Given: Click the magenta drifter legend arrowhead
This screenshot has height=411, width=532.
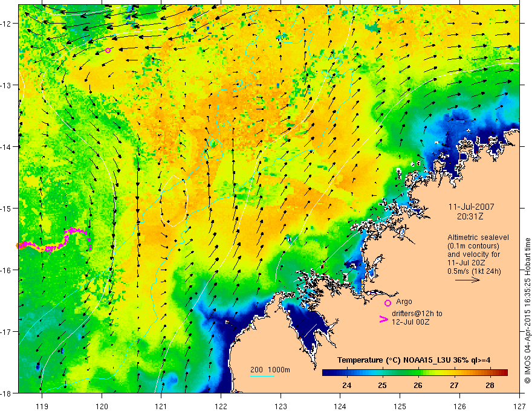Looking at the screenshot, I should coord(384,319).
